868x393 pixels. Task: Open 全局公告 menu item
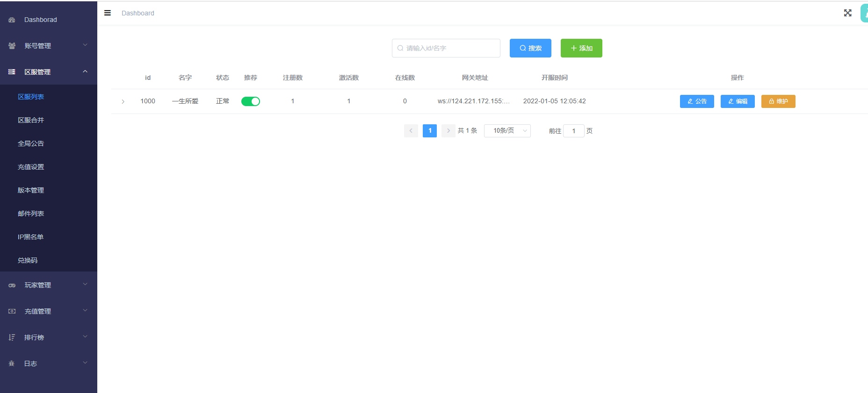point(49,143)
